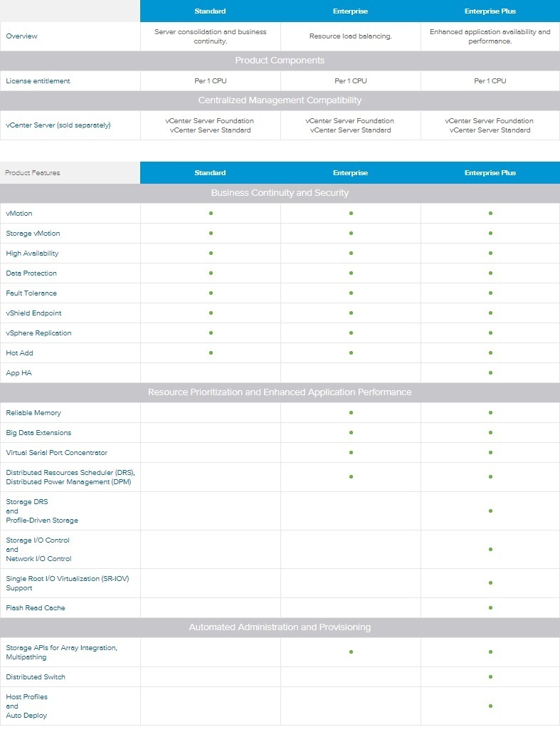The height and width of the screenshot is (732, 560).
Task: Select the Data Protection row label
Action: pos(31,273)
